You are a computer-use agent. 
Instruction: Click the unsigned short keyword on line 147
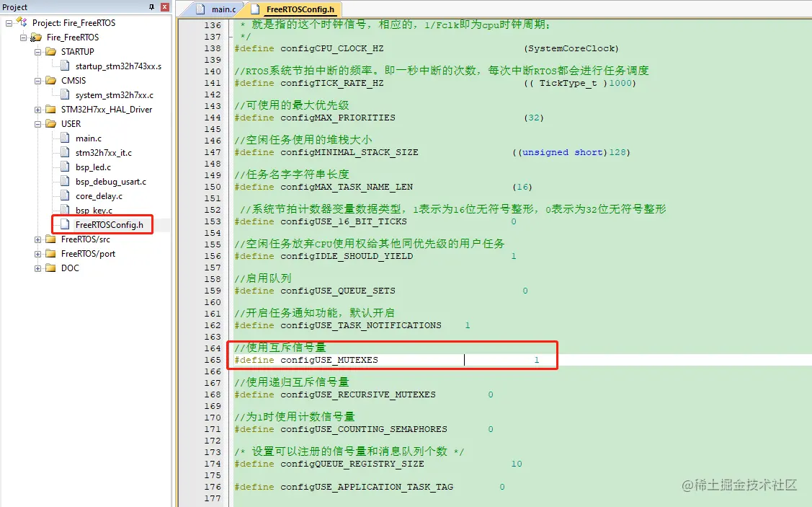coord(563,152)
